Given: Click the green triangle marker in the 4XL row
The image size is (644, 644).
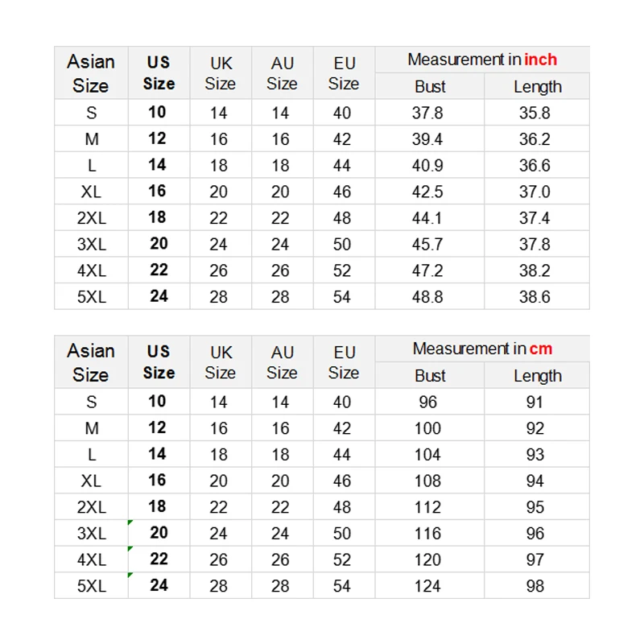Looking at the screenshot, I should pyautogui.click(x=130, y=550).
